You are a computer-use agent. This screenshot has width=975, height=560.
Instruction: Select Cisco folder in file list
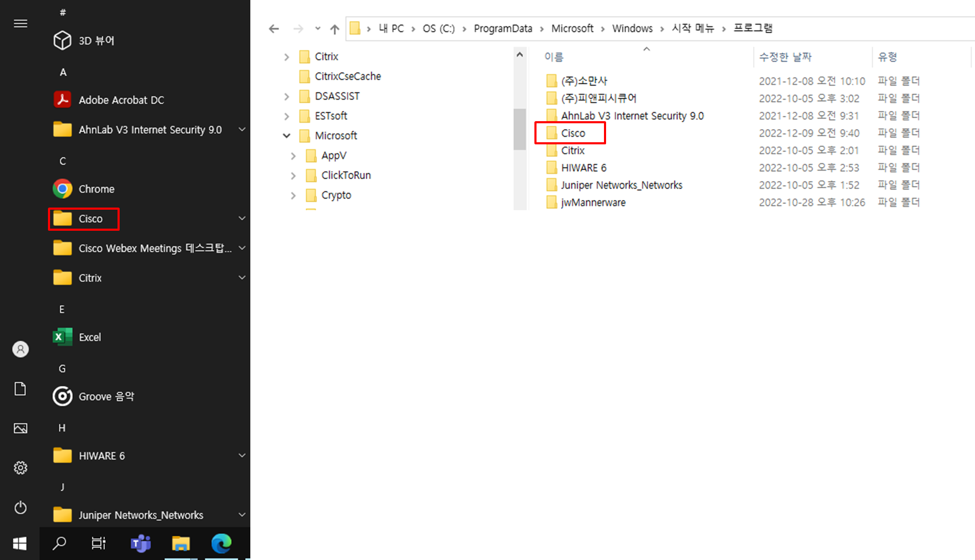click(x=565, y=133)
